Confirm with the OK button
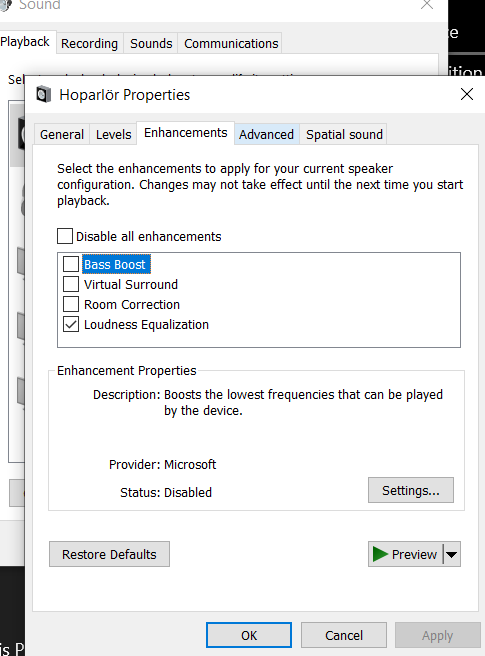The height and width of the screenshot is (656, 485). tap(249, 636)
